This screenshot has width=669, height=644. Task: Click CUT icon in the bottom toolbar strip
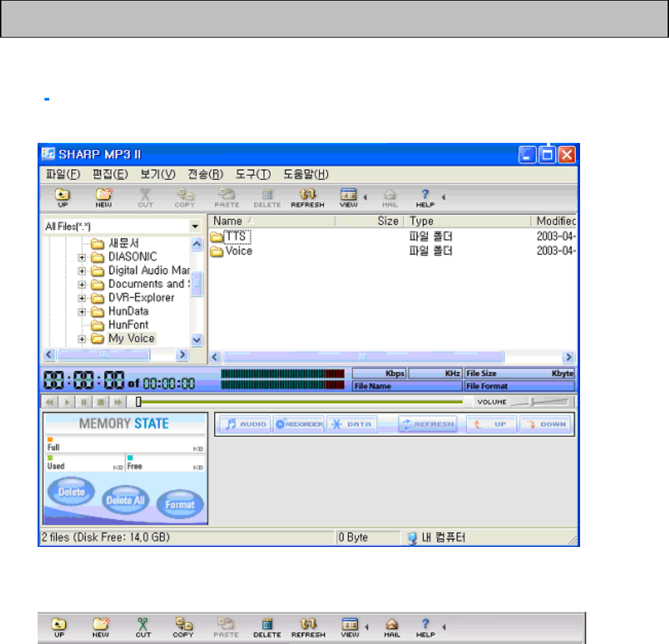[x=143, y=628]
